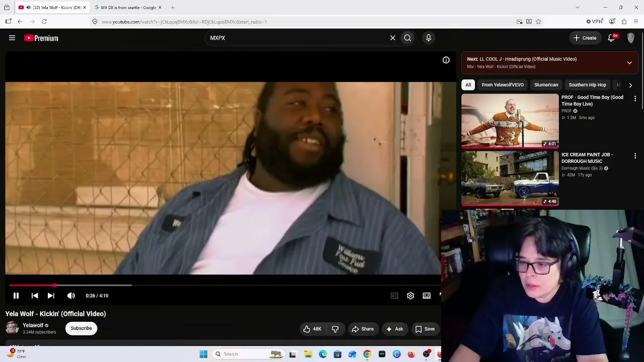Pause the Yela Wolf video
This screenshot has width=644, height=362.
point(16,296)
